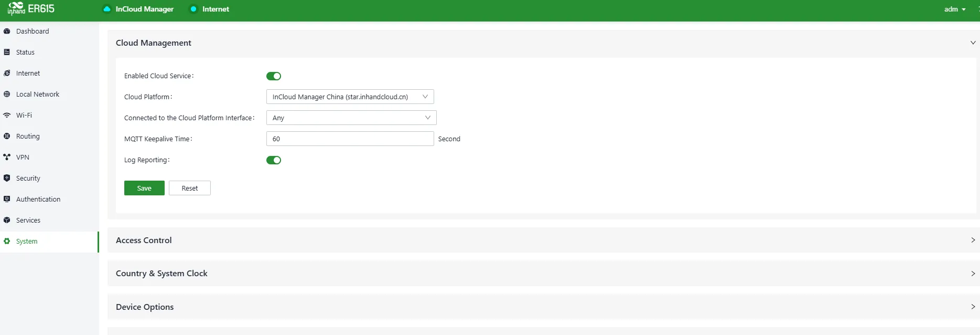Screen dimensions: 980x335
Task: Open the adm user account menu
Action: pyautogui.click(x=955, y=9)
